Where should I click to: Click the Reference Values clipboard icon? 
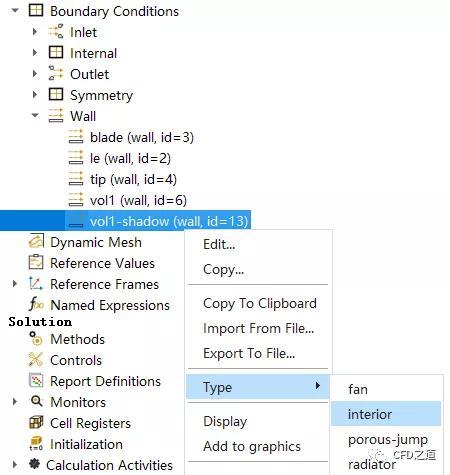click(36, 262)
